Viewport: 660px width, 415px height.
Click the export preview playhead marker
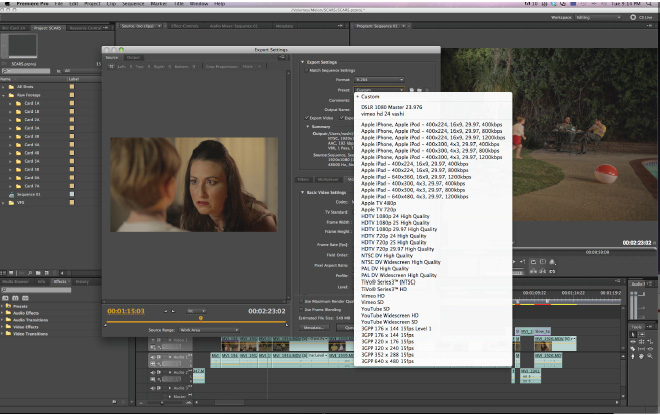pyautogui.click(x=201, y=318)
